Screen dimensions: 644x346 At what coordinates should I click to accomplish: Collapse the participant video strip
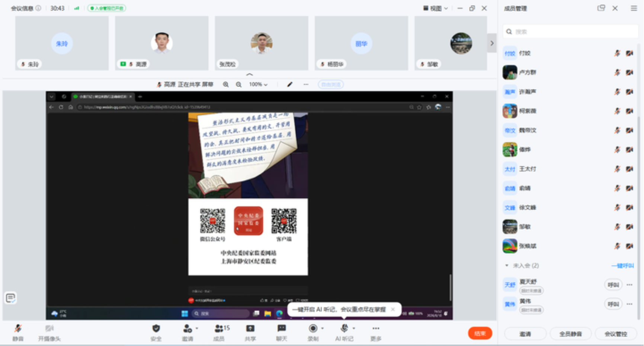pyautogui.click(x=250, y=75)
